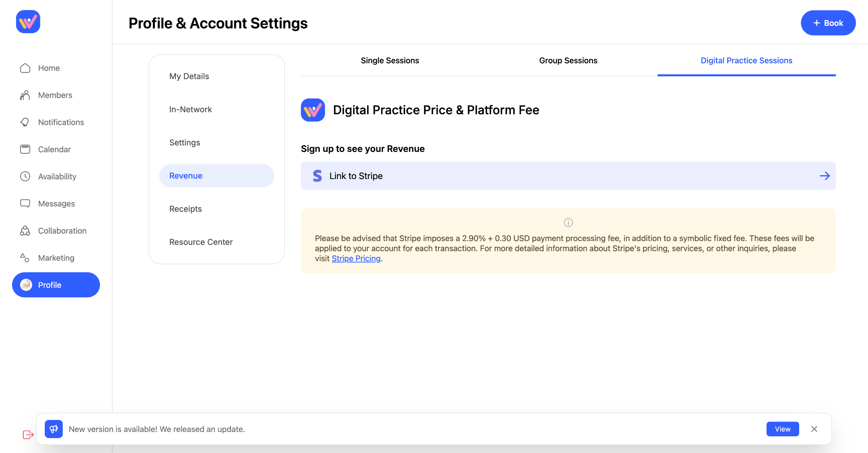Image resolution: width=868 pixels, height=453 pixels.
Task: Open Availability clock icon
Action: [25, 177]
